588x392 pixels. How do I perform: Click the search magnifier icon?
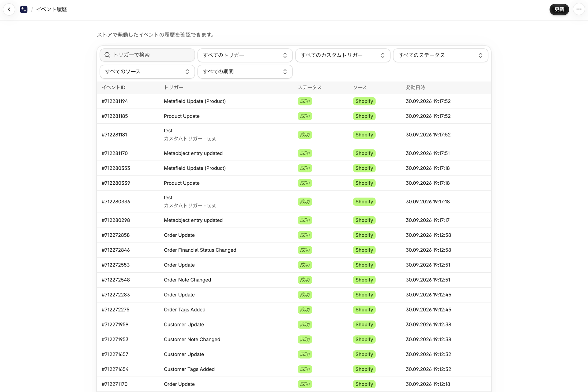[x=107, y=55]
